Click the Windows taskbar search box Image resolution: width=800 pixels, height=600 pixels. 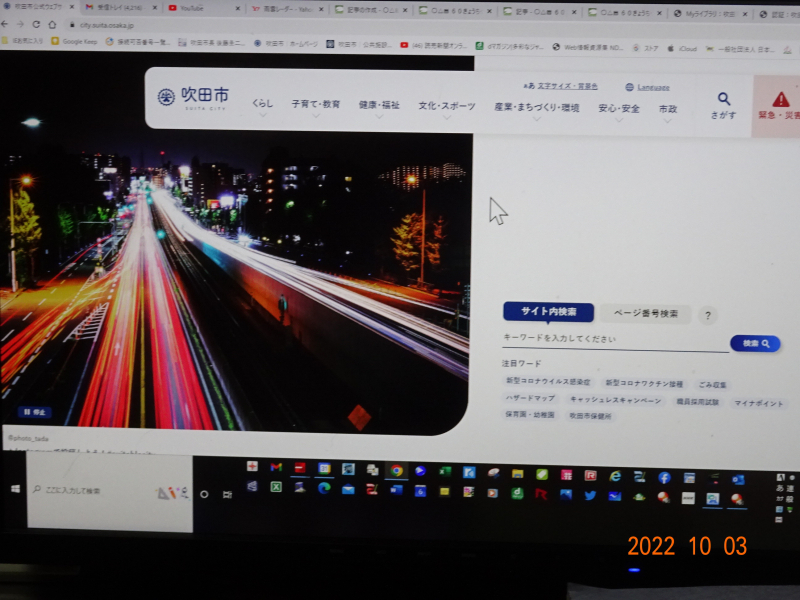pos(110,491)
